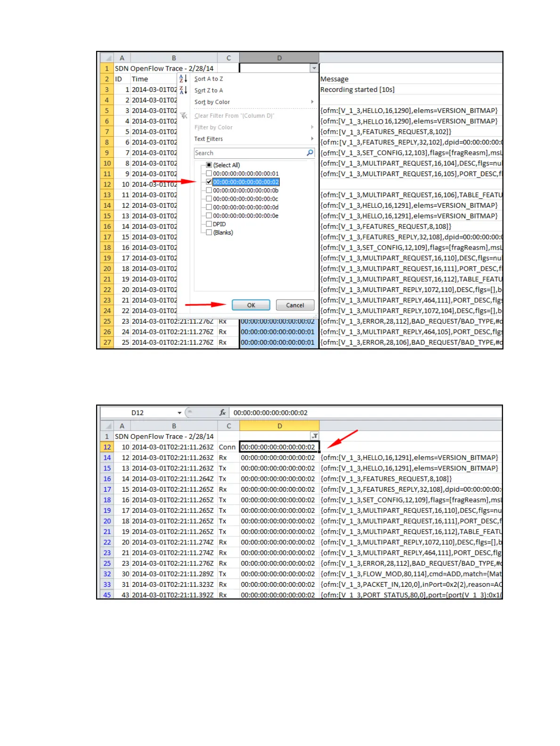Select row header 45 in filtered sheet

107,595
